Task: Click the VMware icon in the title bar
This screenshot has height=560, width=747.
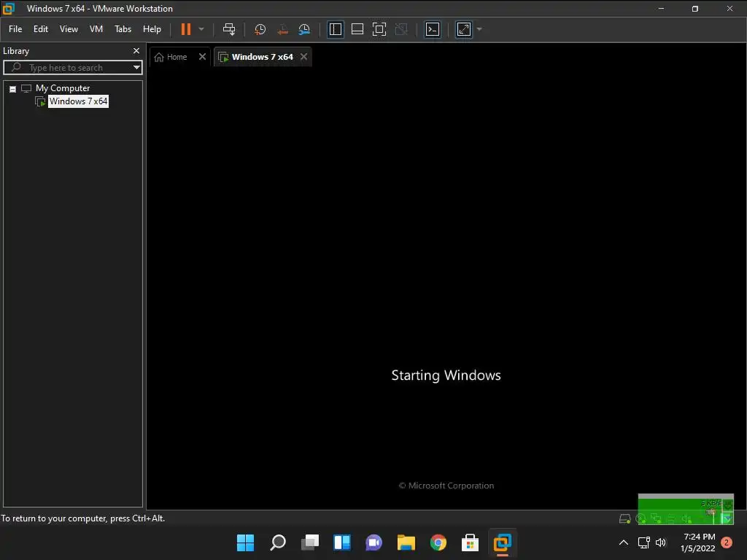Action: click(9, 9)
